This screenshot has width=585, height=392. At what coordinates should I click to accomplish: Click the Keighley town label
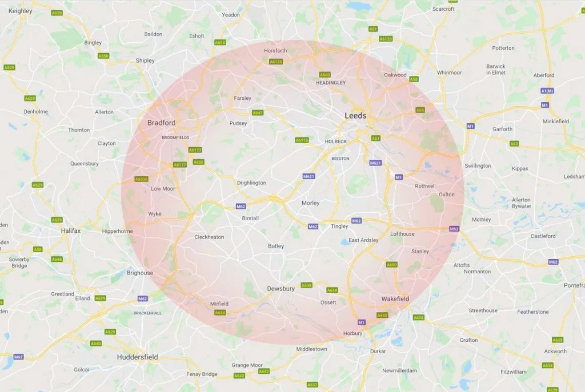pos(21,11)
